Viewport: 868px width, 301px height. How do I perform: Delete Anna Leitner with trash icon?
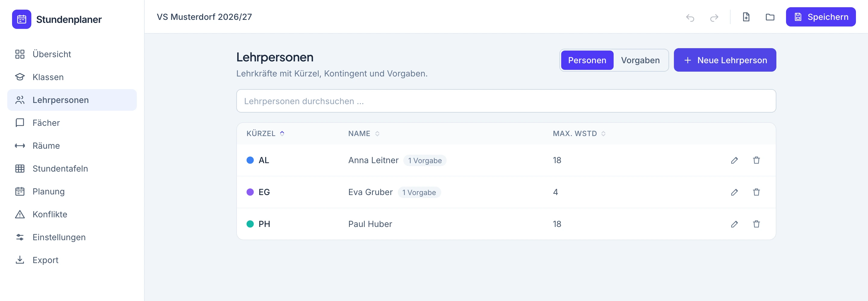click(756, 160)
